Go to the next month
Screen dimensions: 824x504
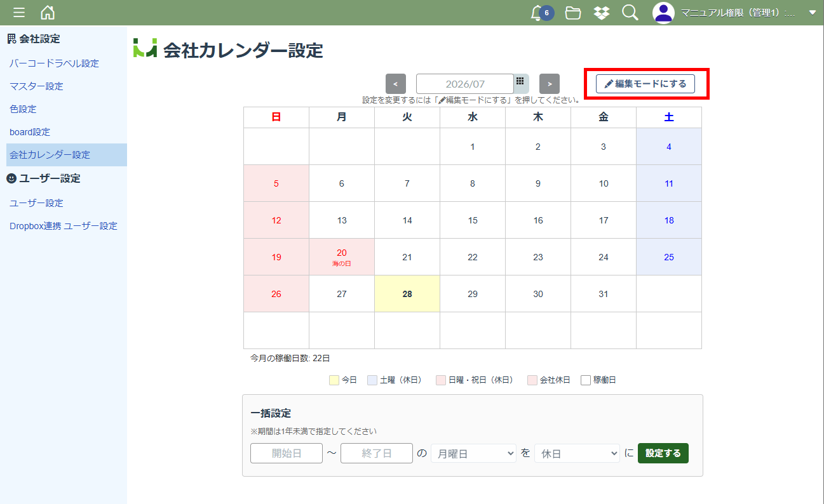[550, 84]
